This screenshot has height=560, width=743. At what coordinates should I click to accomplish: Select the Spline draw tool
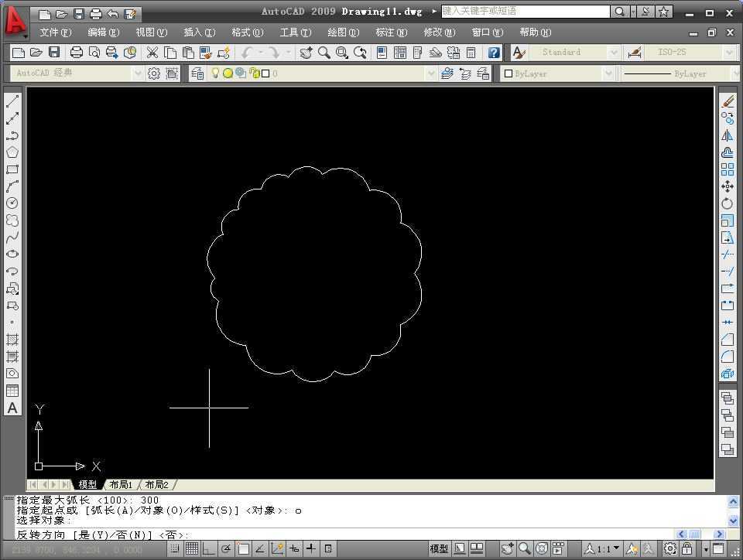pyautogui.click(x=12, y=237)
